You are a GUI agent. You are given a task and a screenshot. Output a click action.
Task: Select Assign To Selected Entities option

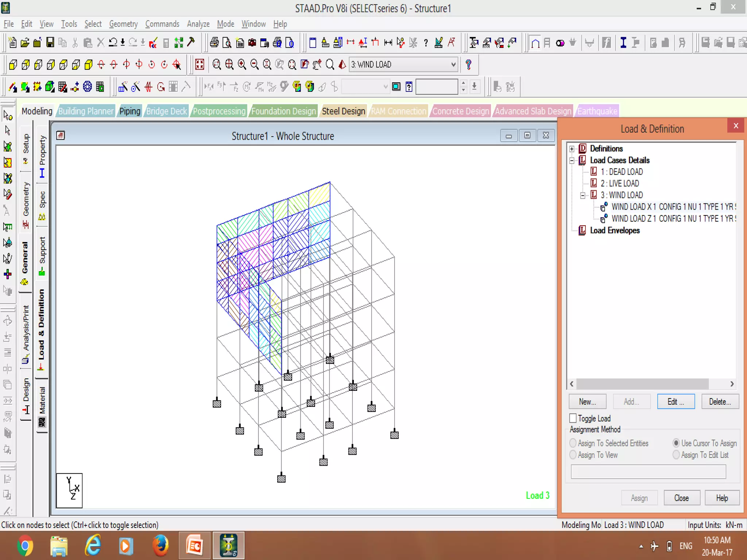point(573,443)
